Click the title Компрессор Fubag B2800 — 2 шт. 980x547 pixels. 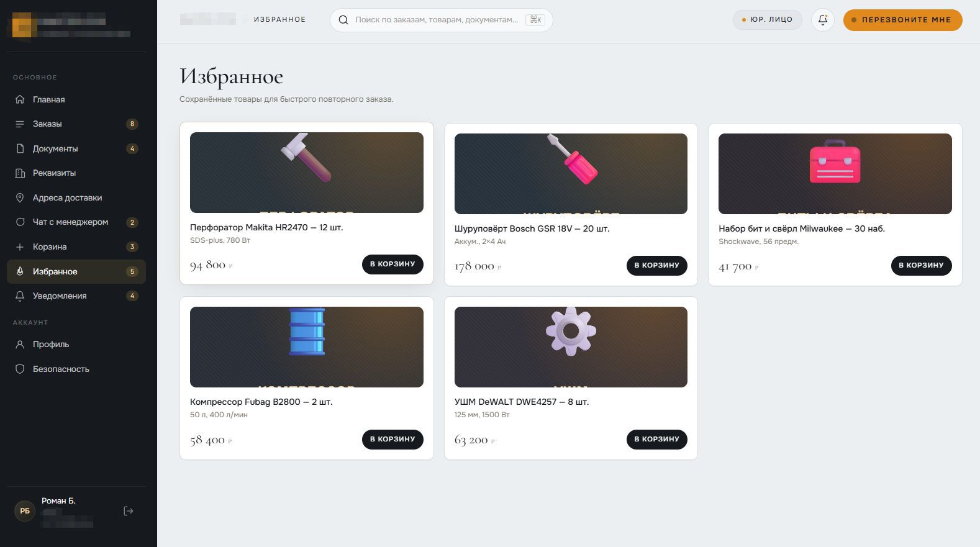(x=261, y=402)
